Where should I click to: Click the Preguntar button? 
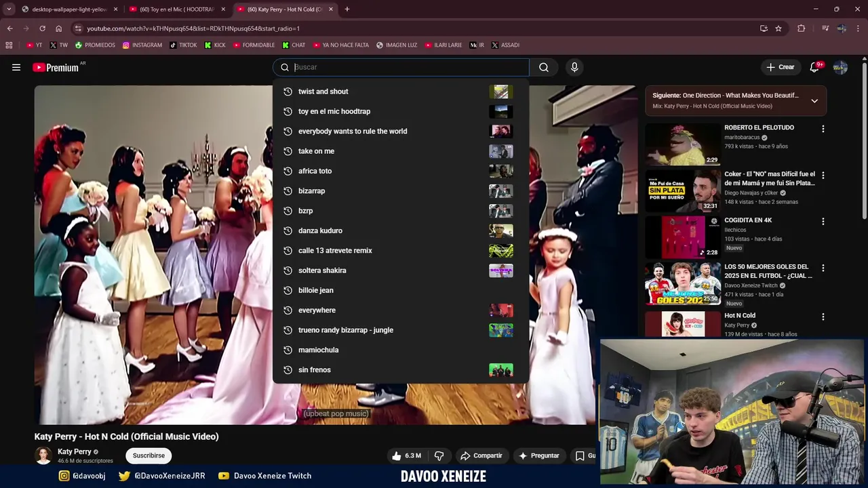coord(538,455)
